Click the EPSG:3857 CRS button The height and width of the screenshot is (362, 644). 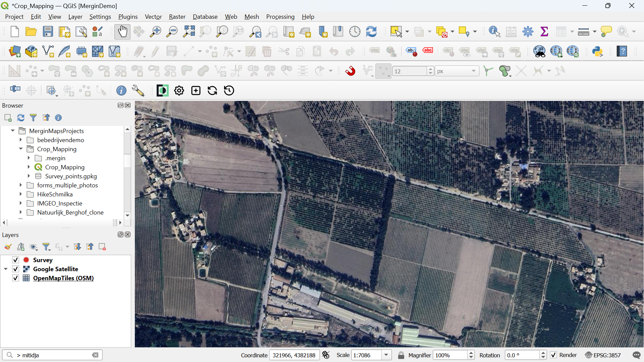603,355
